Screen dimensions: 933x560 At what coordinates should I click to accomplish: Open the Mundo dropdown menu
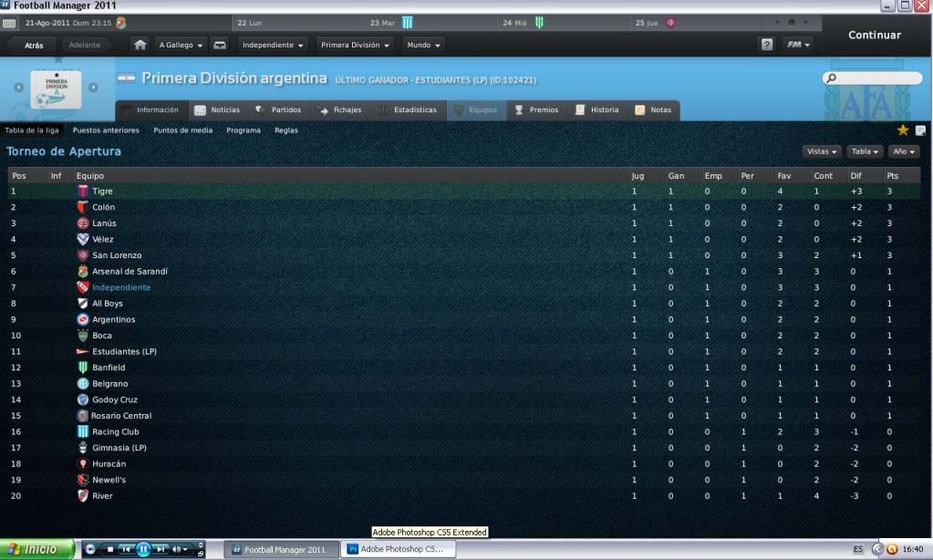(x=424, y=46)
